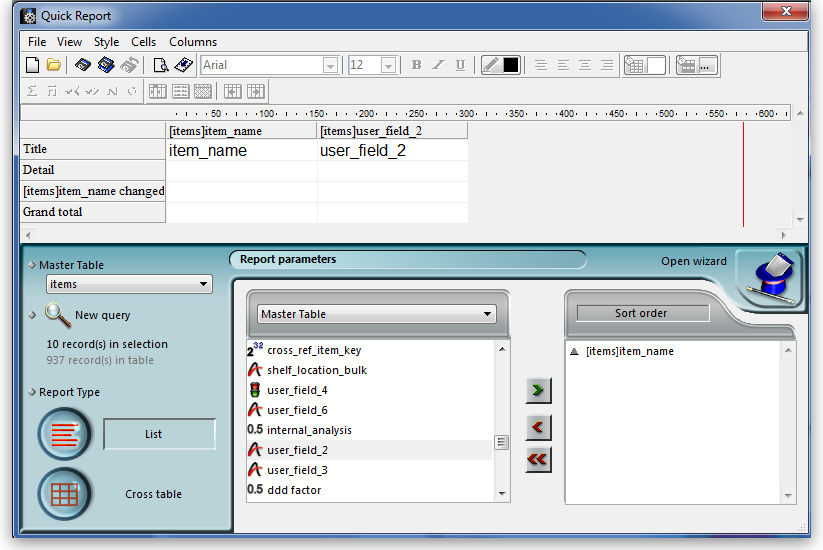This screenshot has height=550, width=823.
Task: Toggle bold formatting
Action: coord(416,65)
